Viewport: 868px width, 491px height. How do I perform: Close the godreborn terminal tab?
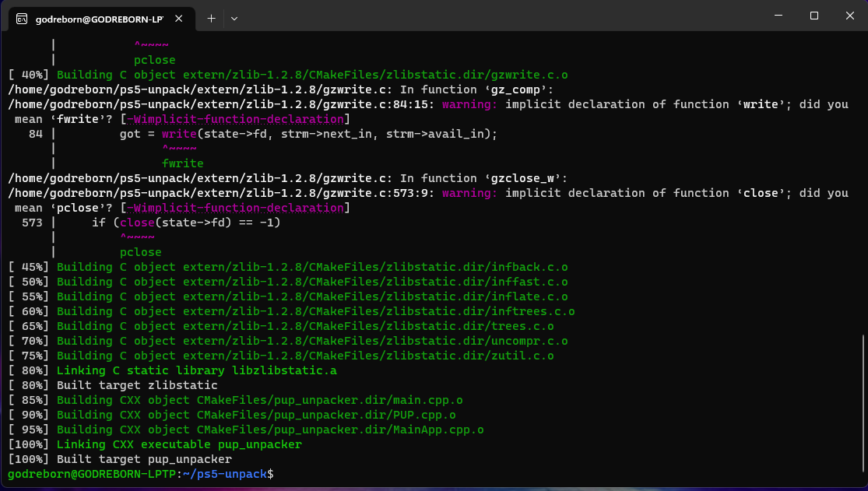point(179,19)
